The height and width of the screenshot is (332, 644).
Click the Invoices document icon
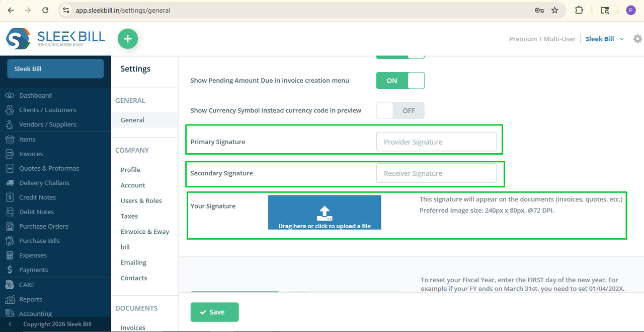click(x=10, y=154)
